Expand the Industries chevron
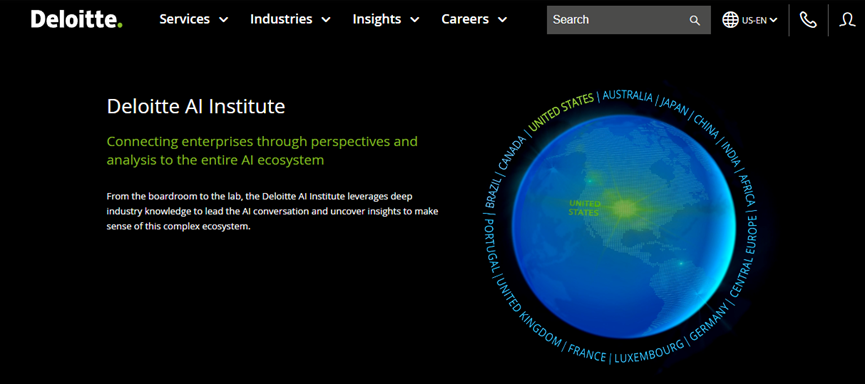The image size is (865, 384). click(326, 20)
